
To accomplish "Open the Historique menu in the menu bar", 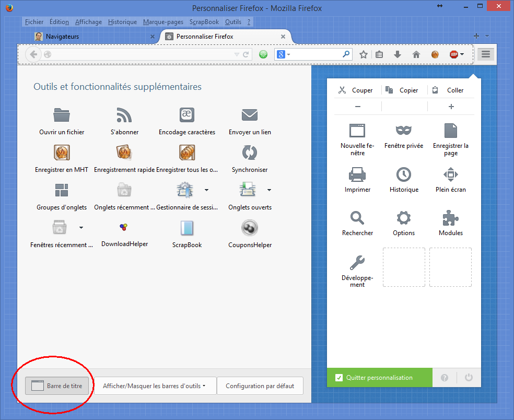I will click(x=123, y=22).
